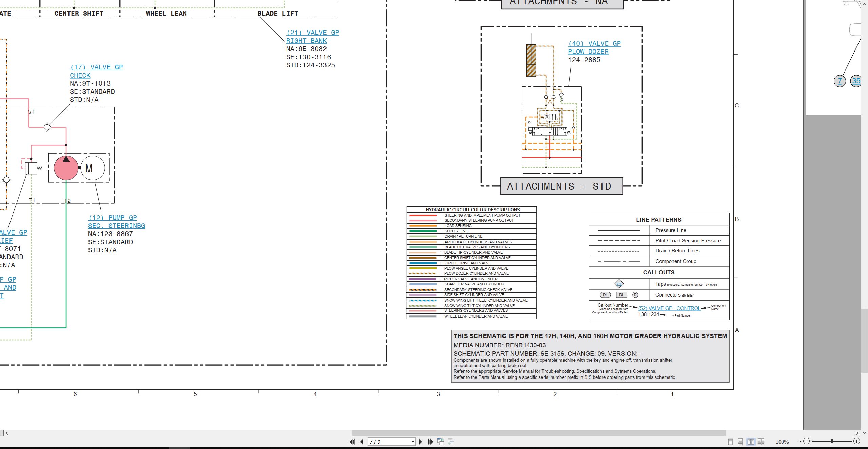Viewport: 868px width, 449px height.
Task: Click the WHEEL LEAN label
Action: [166, 13]
